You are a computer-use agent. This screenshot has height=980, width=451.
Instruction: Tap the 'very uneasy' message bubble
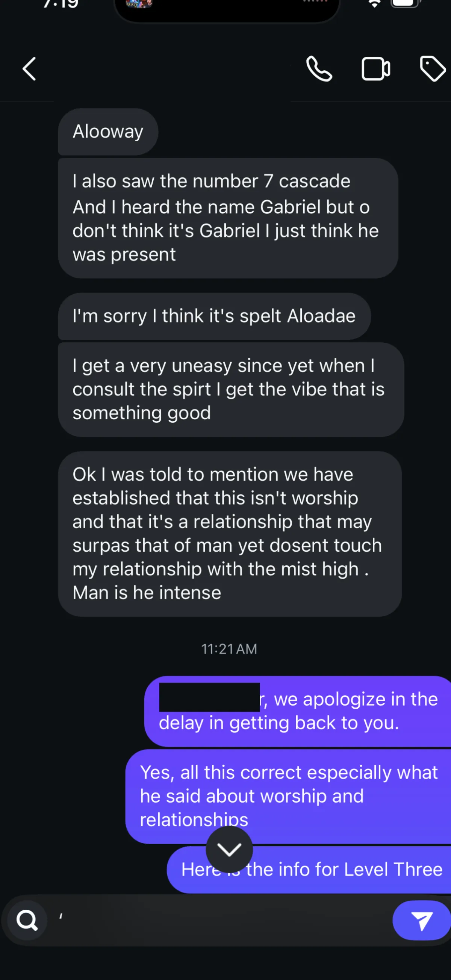[x=231, y=390]
